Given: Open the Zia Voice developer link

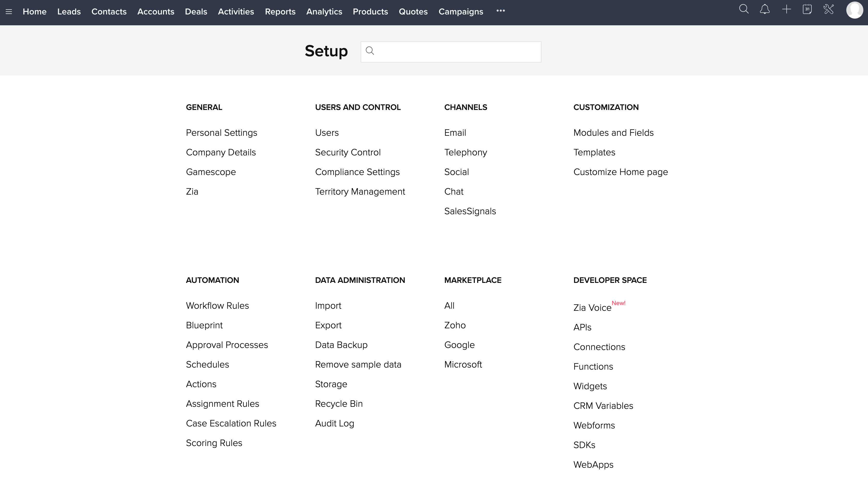Looking at the screenshot, I should (592, 308).
